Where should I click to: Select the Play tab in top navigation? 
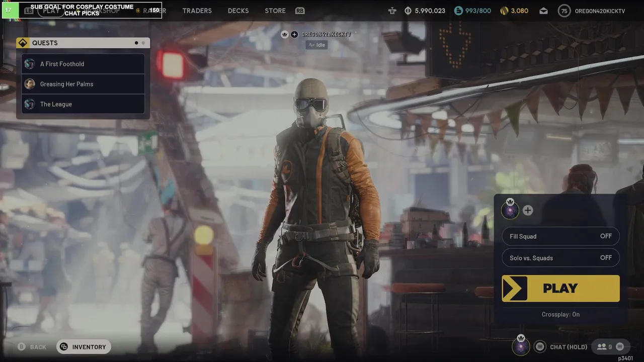click(52, 11)
